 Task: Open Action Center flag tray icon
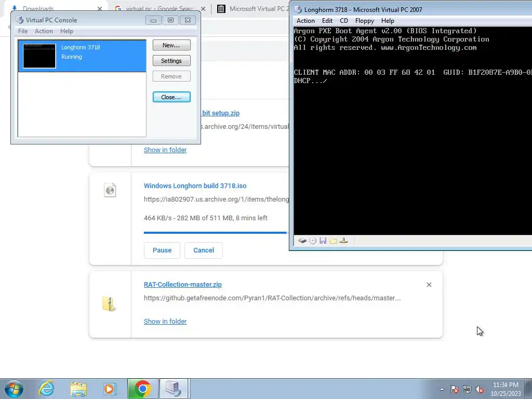coord(455,389)
